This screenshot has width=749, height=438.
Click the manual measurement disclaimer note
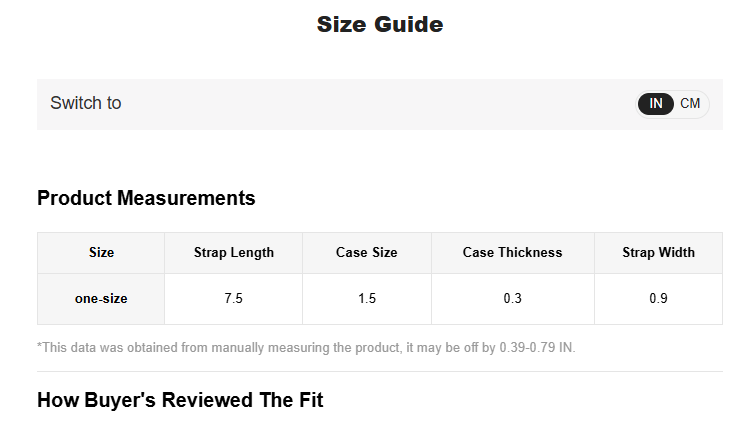tap(306, 348)
